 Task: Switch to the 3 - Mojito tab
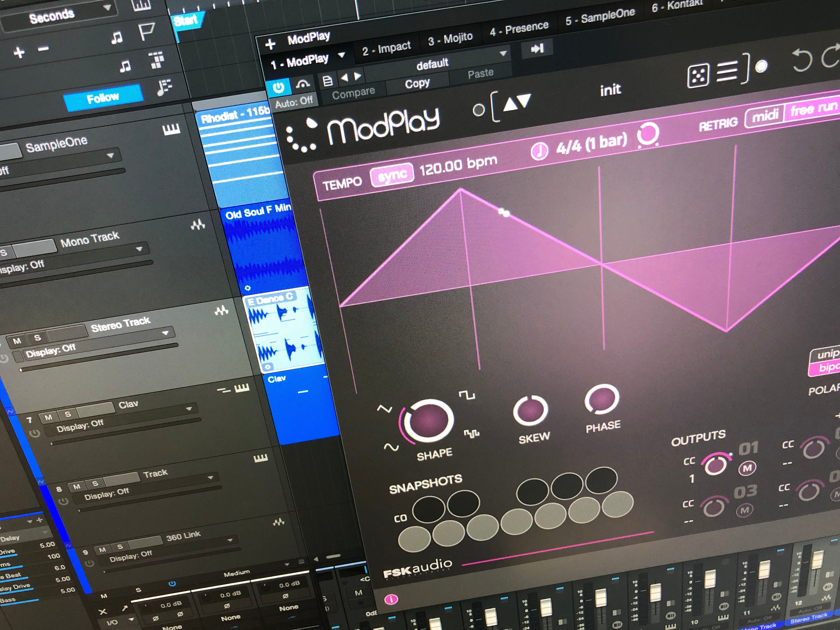[450, 37]
